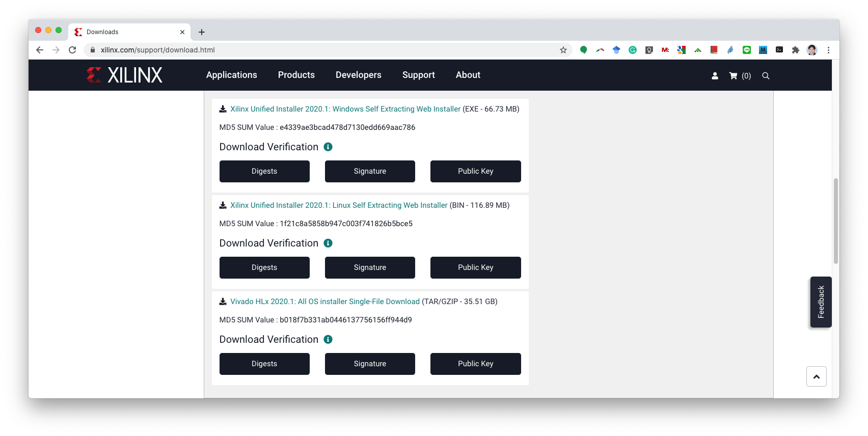Image resolution: width=868 pixels, height=436 pixels.
Task: Click the browser forward arrow
Action: tap(56, 50)
